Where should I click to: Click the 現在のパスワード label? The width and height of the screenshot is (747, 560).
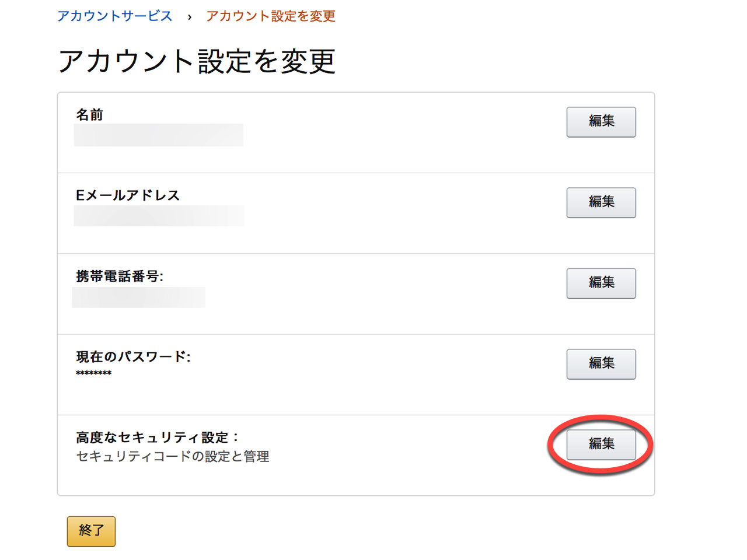pos(133,356)
